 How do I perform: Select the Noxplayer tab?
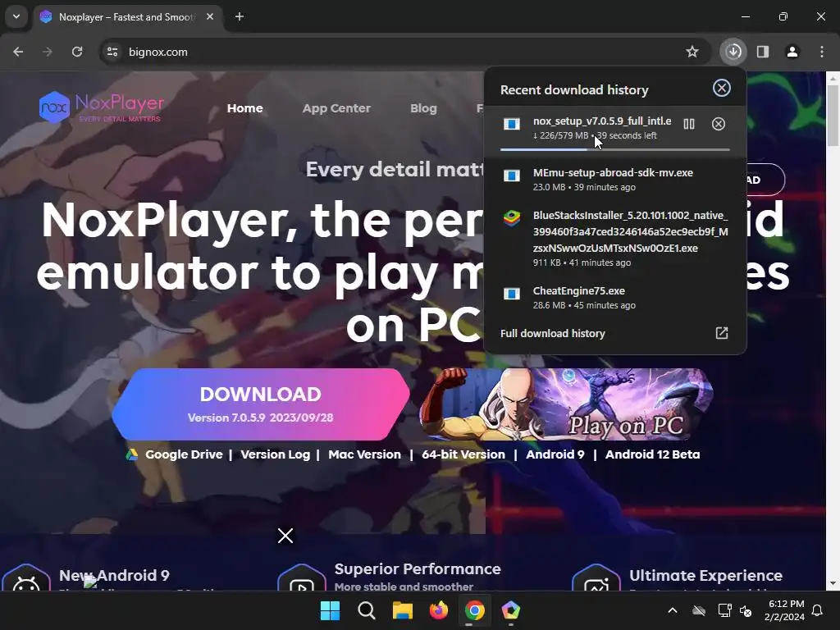(x=127, y=16)
